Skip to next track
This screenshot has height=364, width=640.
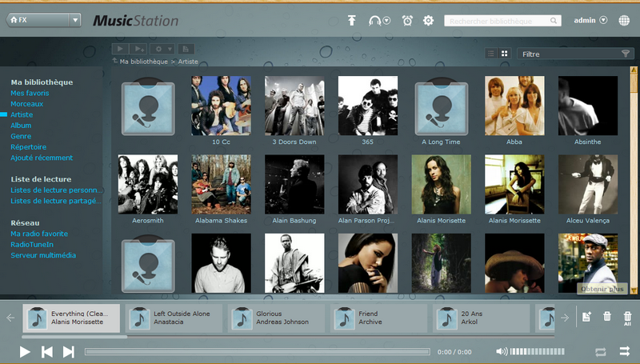click(68, 352)
